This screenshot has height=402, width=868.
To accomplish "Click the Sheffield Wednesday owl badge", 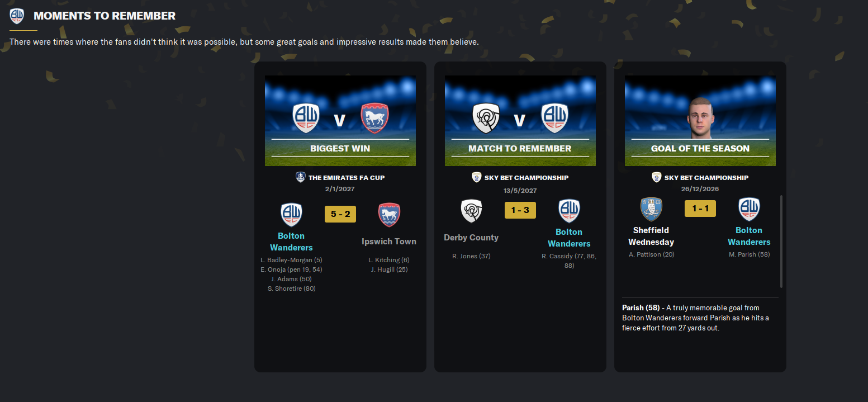I will coord(651,209).
